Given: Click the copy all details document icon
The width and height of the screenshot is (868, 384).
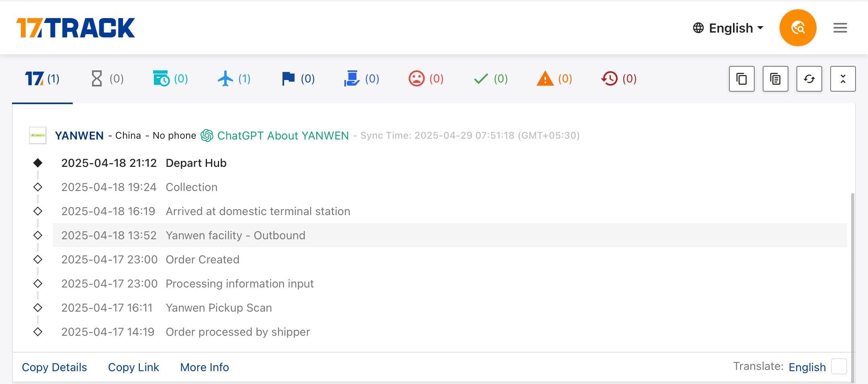Looking at the screenshot, I should point(775,79).
